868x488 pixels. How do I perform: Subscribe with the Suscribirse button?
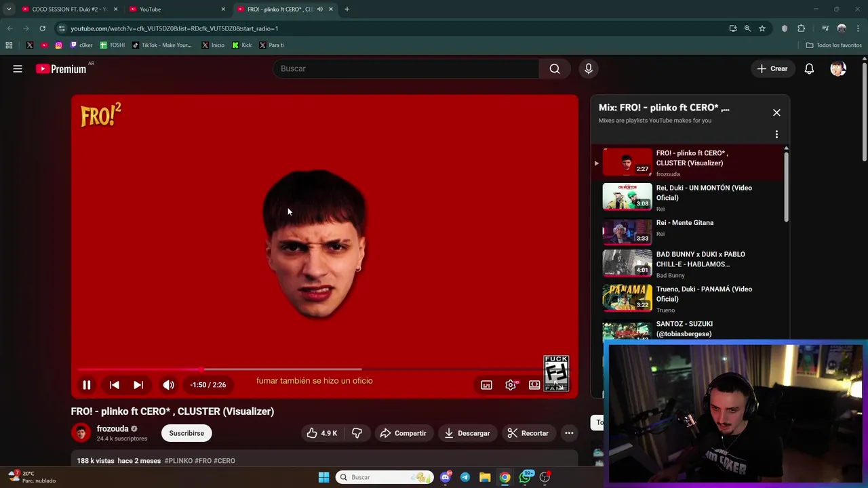186,433
